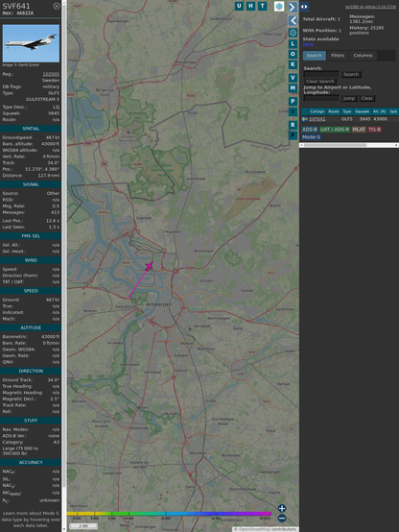Click the right chevron sidebar button
399x532 pixels.
coord(293,7)
